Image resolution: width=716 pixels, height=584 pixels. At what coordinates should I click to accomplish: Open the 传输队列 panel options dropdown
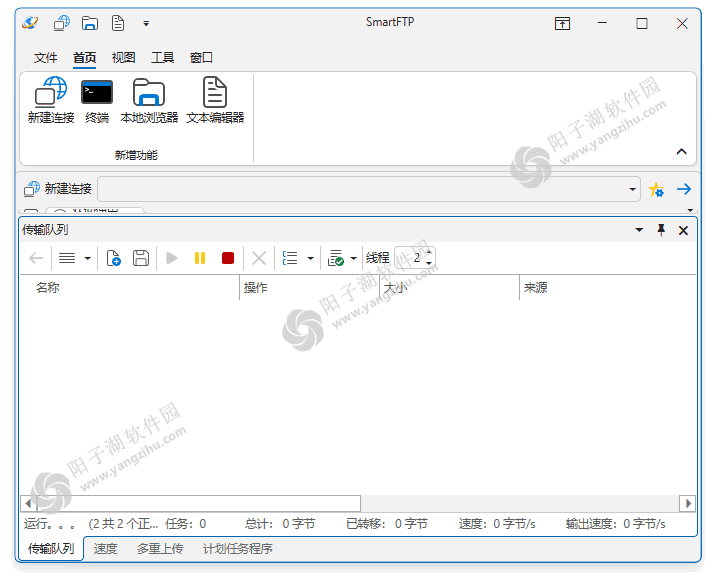click(x=639, y=230)
